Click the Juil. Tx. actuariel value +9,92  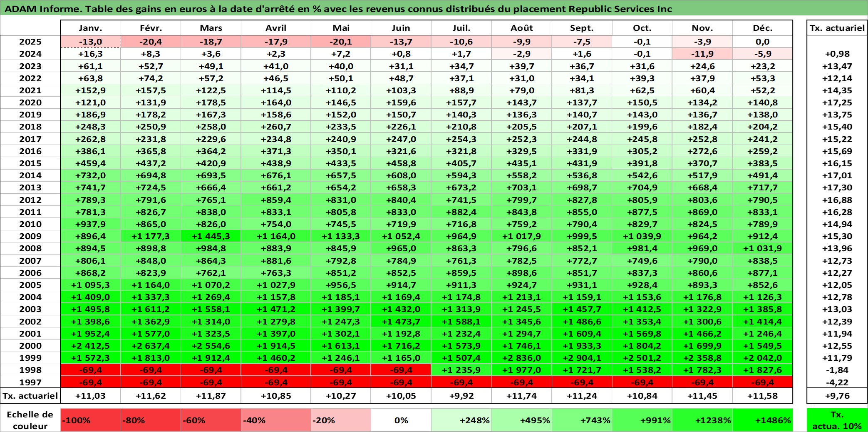(x=461, y=396)
